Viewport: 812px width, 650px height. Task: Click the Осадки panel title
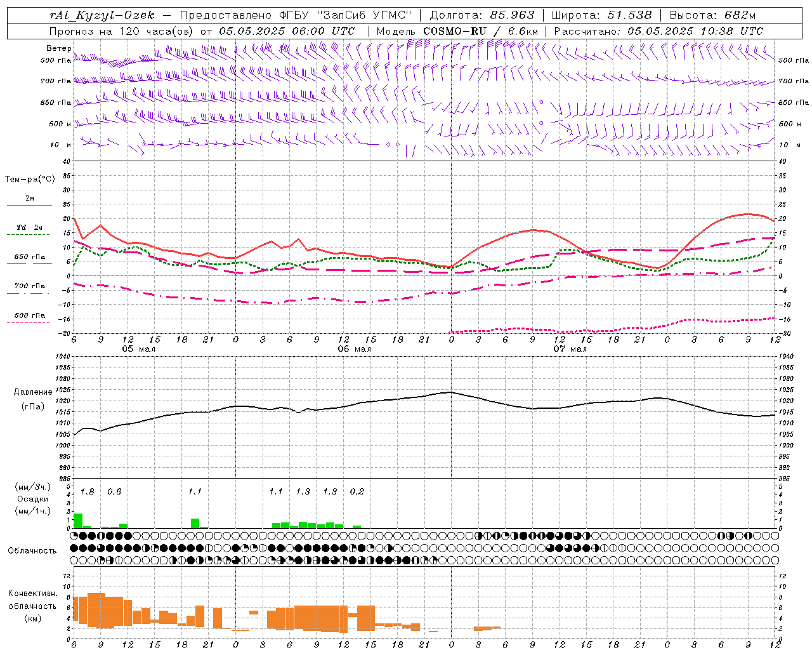[x=32, y=499]
